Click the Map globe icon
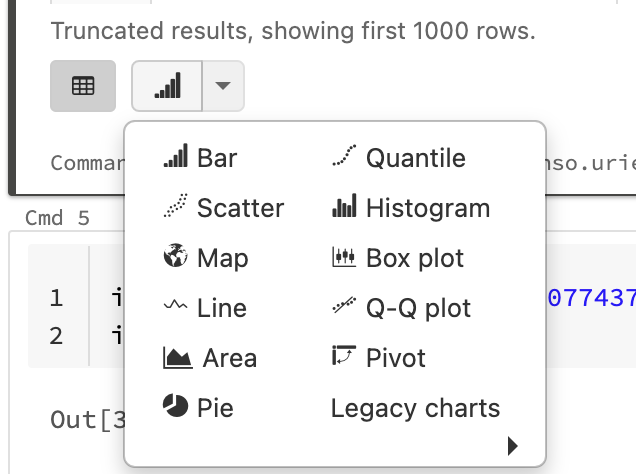 [175, 257]
